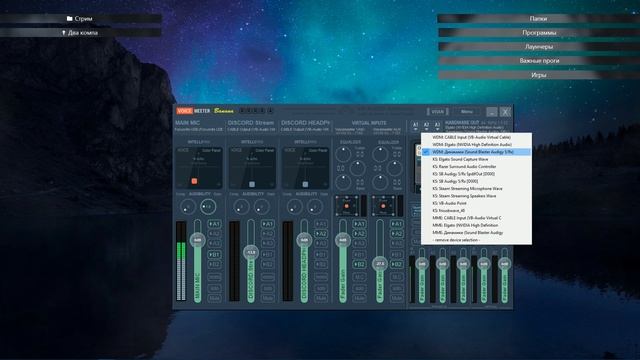The image size is (640, 360).
Task: Open the Два компа desktop shortcut bar
Action: pyautogui.click(x=80, y=33)
